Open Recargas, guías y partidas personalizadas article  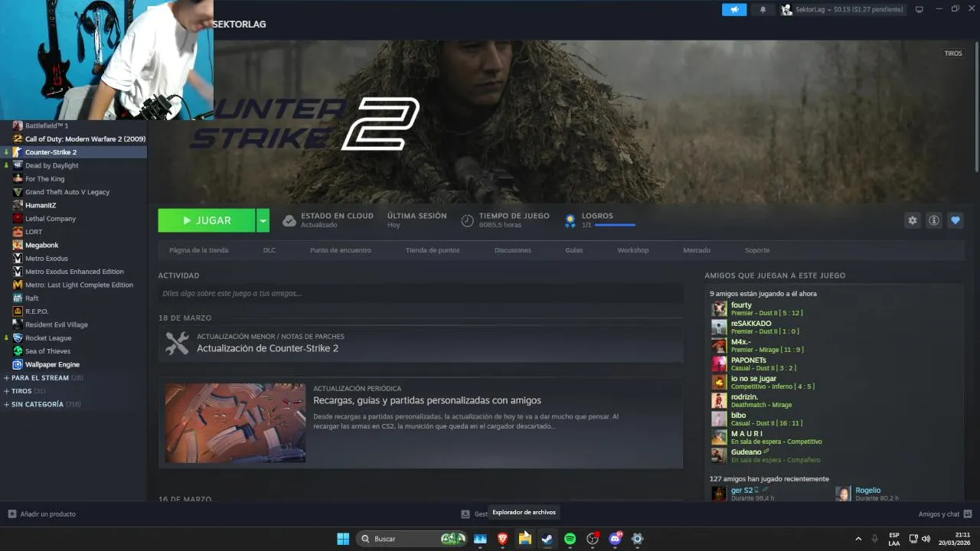(x=427, y=400)
